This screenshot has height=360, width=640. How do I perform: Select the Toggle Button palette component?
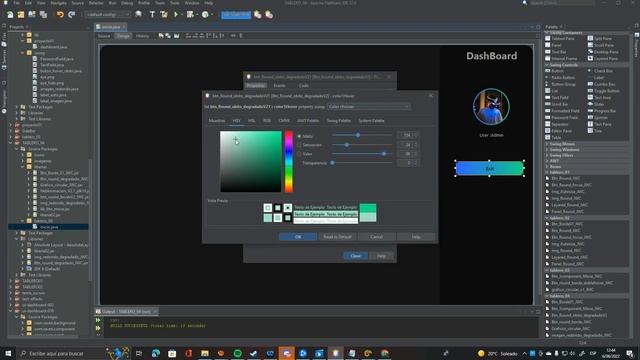(604, 91)
